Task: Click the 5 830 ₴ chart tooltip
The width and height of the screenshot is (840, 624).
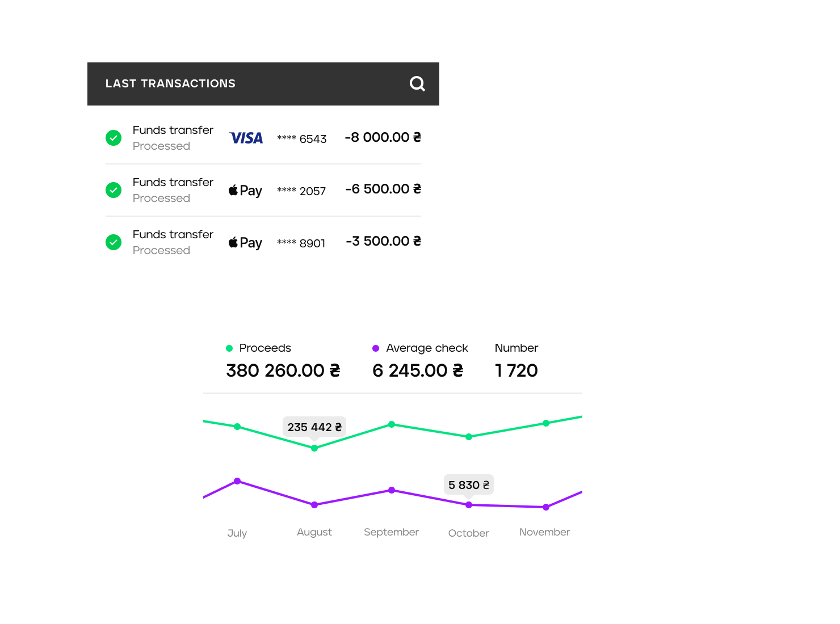Action: click(x=469, y=485)
